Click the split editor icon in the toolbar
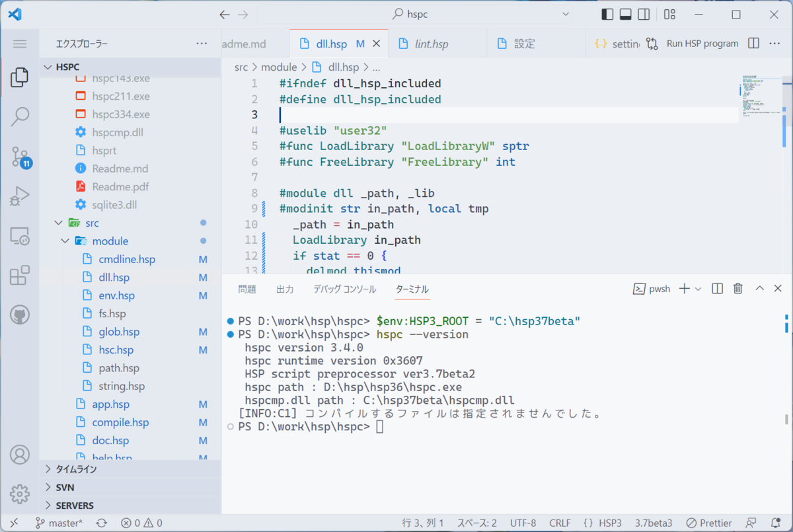Image resolution: width=793 pixels, height=532 pixels. click(753, 43)
